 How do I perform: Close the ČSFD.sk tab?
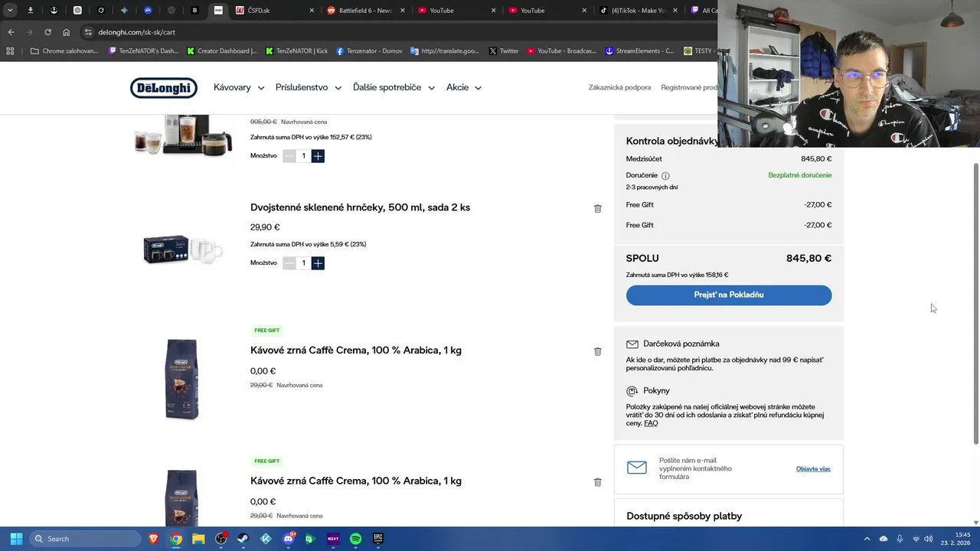tap(312, 10)
